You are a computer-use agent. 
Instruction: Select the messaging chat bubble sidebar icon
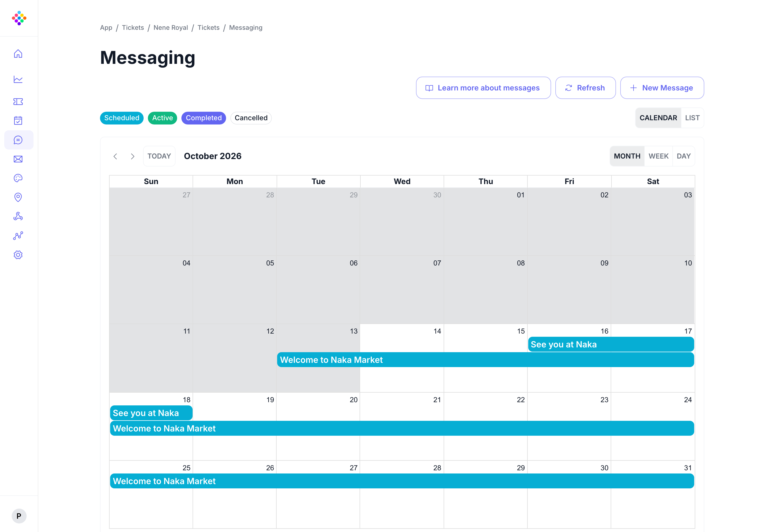pyautogui.click(x=19, y=140)
